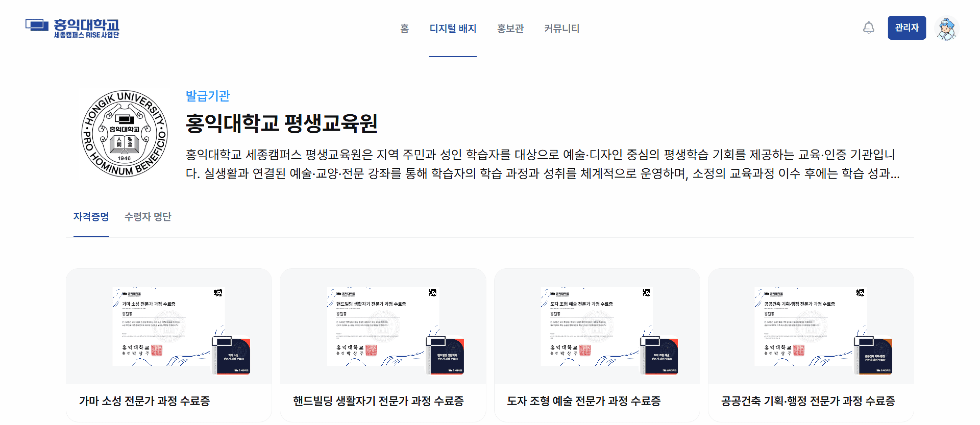This screenshot has height=425, width=980.
Task: Click the user avatar profile picture
Action: click(x=946, y=29)
